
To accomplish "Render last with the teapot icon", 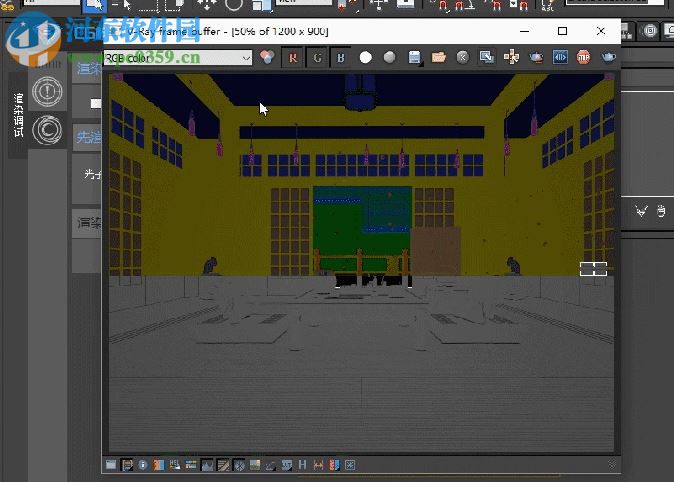I will (x=608, y=57).
